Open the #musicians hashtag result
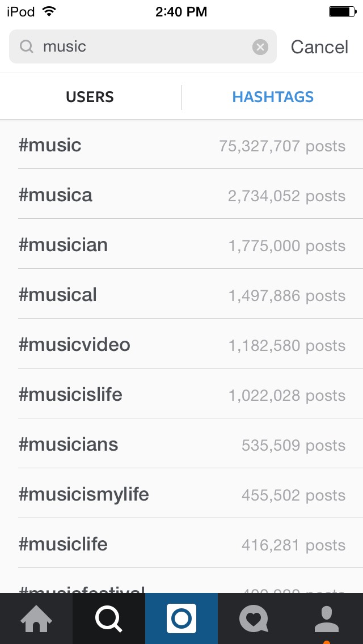 [x=181, y=444]
